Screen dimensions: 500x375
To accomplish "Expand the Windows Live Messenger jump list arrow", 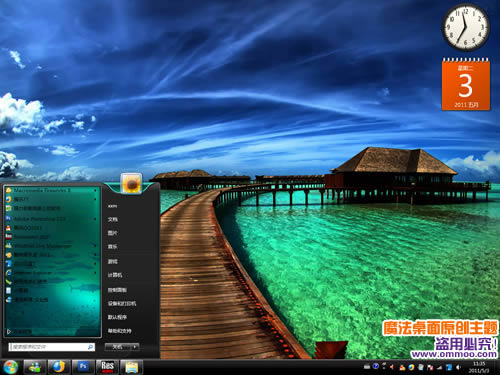I will coord(95,246).
